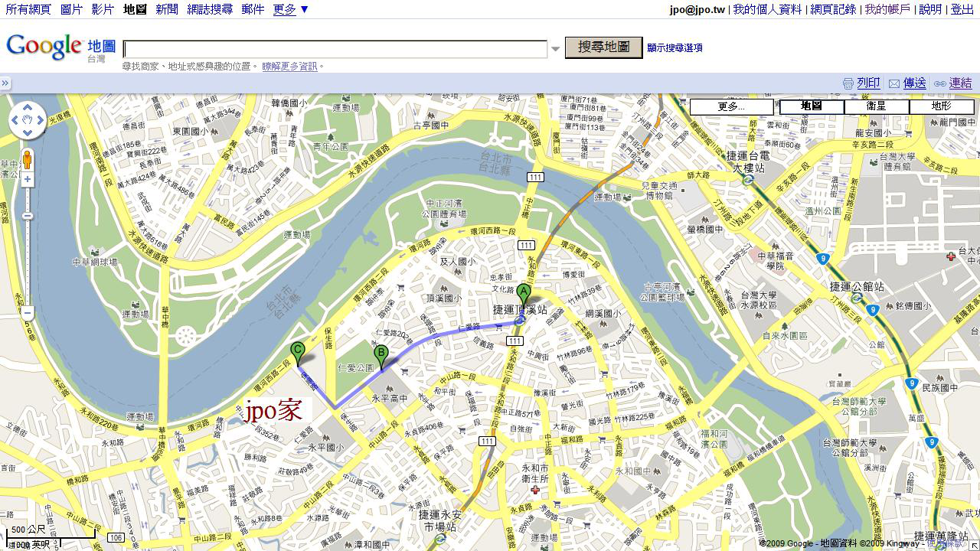The height and width of the screenshot is (551, 980).
Task: Open 所有網頁 in the top navigation
Action: click(x=28, y=9)
